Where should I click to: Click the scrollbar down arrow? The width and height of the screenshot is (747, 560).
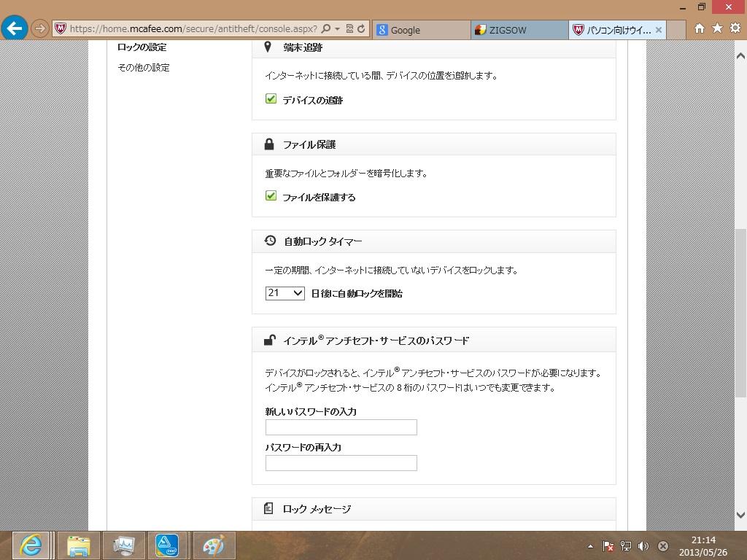tap(740, 515)
